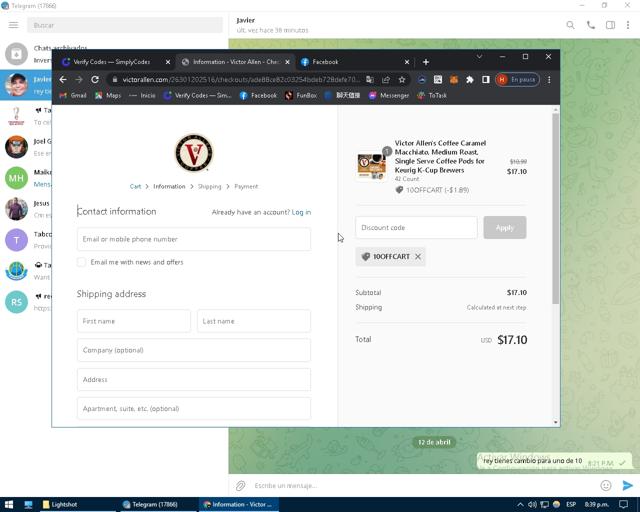Image resolution: width=640 pixels, height=512 pixels.
Task: Click the Discount code field
Action: (416, 228)
